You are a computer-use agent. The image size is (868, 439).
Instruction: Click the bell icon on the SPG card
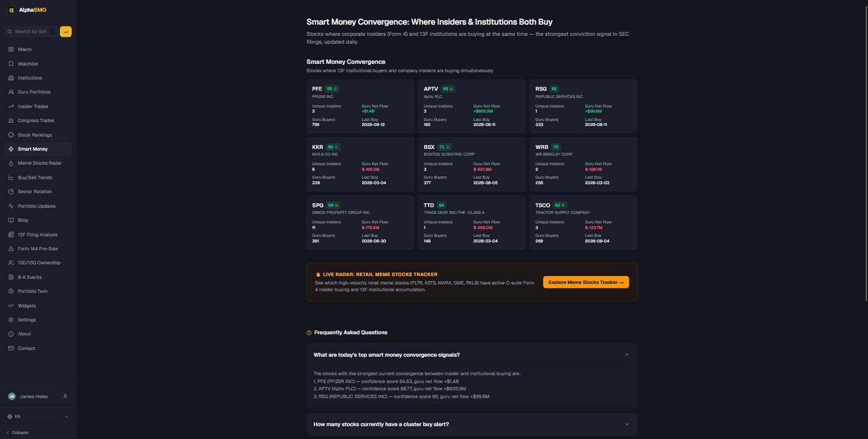point(336,206)
